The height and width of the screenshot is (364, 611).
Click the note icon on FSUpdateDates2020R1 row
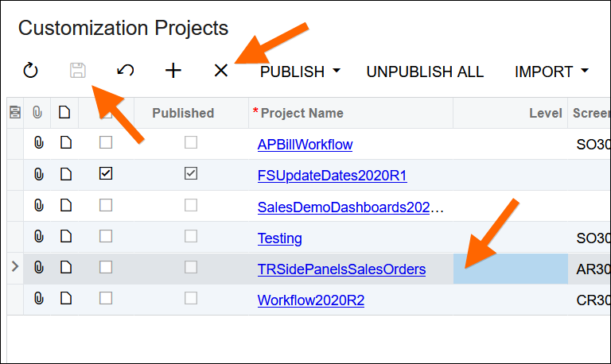pyautogui.click(x=66, y=174)
